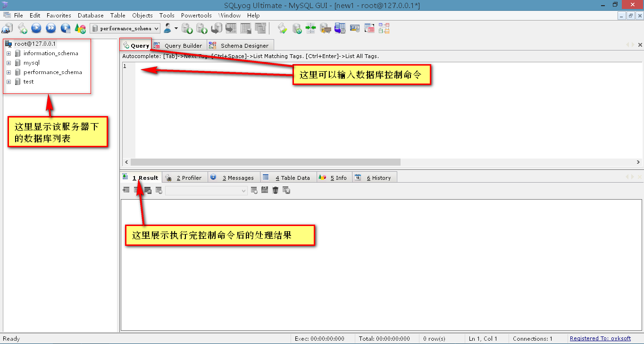Open the arrow beside User Manager icon

pyautogui.click(x=176, y=28)
